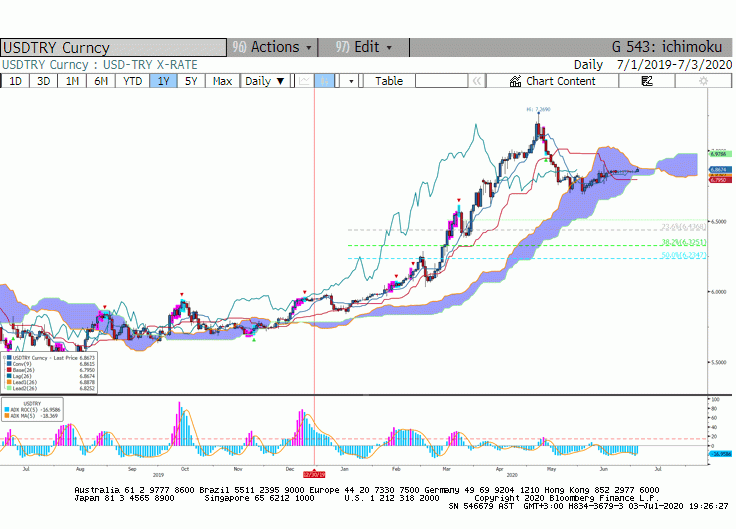The height and width of the screenshot is (529, 736).
Task: Click the 23.6% Fibonacci level label
Action: tap(683, 227)
